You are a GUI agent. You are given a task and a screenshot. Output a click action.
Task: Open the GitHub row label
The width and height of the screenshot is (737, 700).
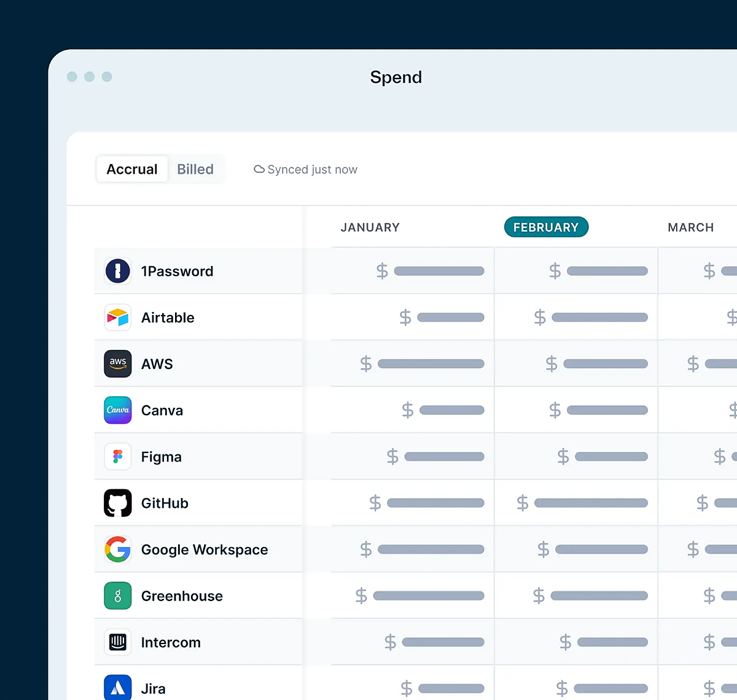tap(165, 503)
